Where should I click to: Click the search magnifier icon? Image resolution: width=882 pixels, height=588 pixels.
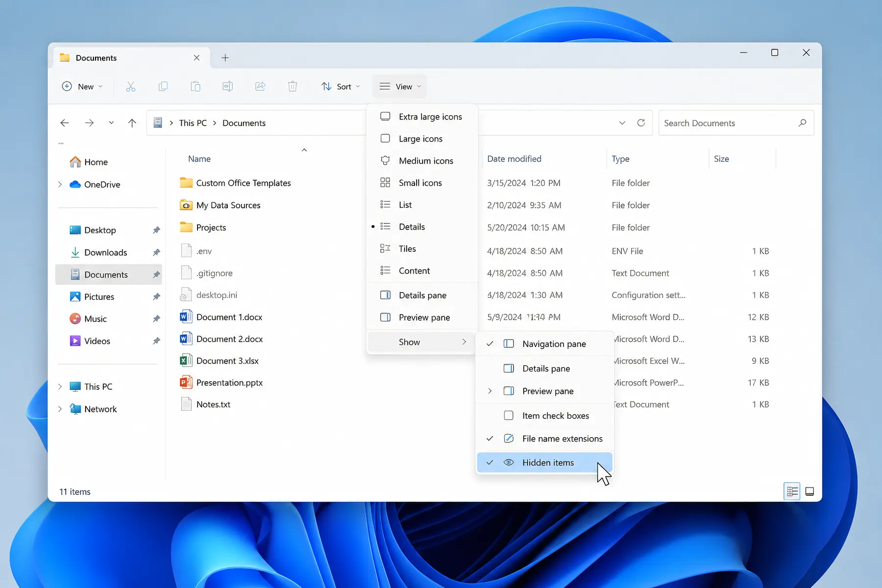click(802, 123)
